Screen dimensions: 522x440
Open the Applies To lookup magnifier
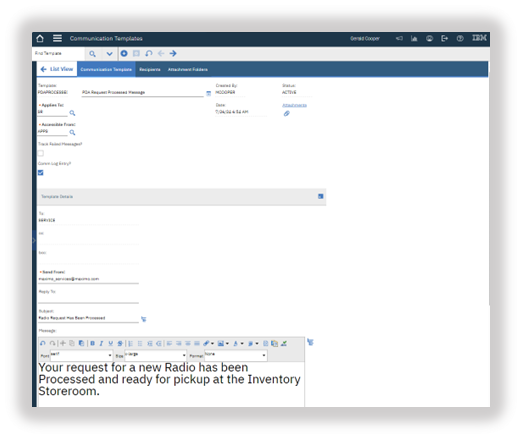click(72, 113)
